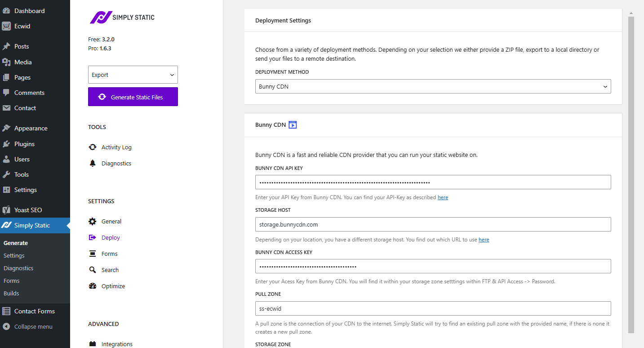The height and width of the screenshot is (348, 644).
Task: Play the Bunny CDN tutorial video
Action: pyautogui.click(x=293, y=125)
